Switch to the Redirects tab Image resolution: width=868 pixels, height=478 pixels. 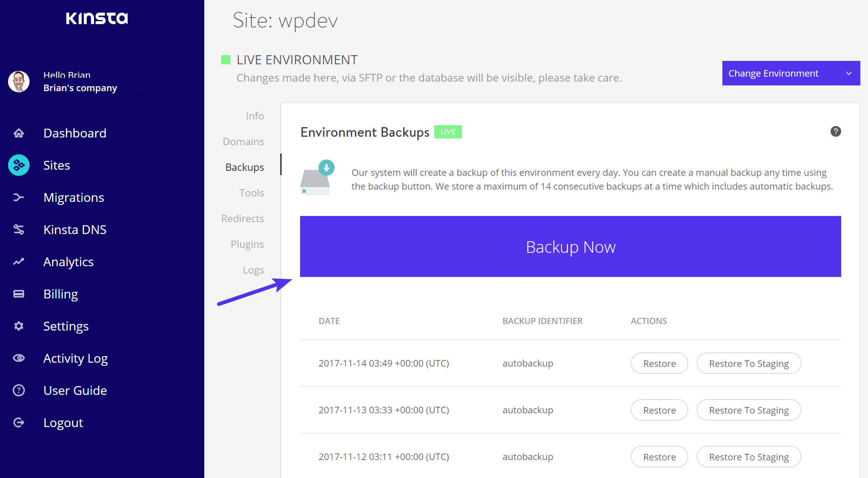pyautogui.click(x=243, y=218)
